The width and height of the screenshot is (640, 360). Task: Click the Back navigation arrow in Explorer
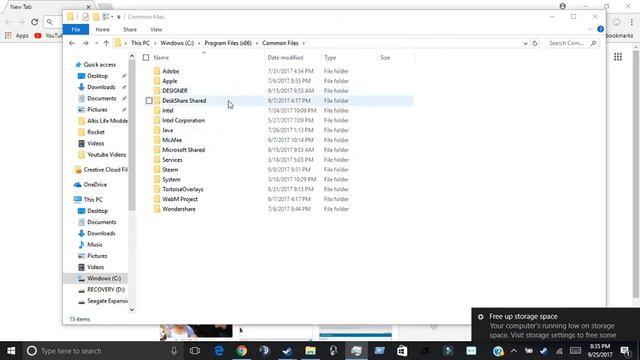click(72, 43)
